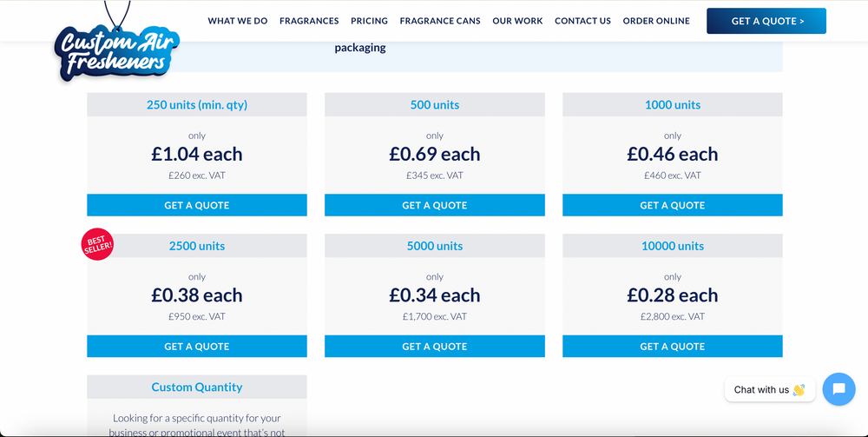This screenshot has height=437, width=868.
Task: Click the Custom Quantity card heading
Action: click(197, 387)
